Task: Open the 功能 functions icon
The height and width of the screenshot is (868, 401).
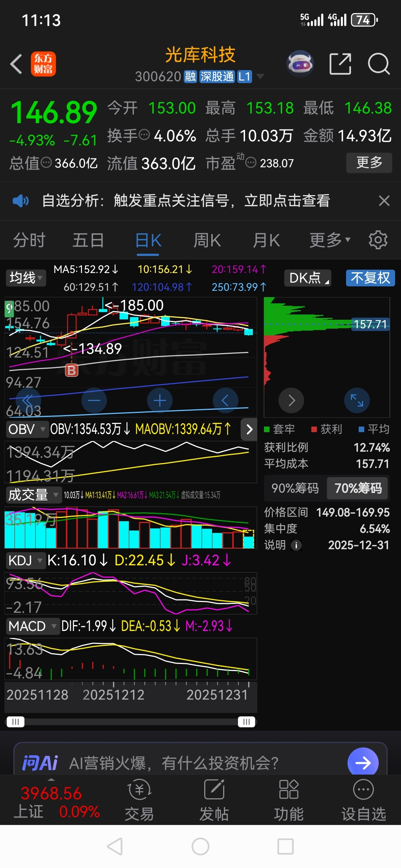Action: coord(289,800)
